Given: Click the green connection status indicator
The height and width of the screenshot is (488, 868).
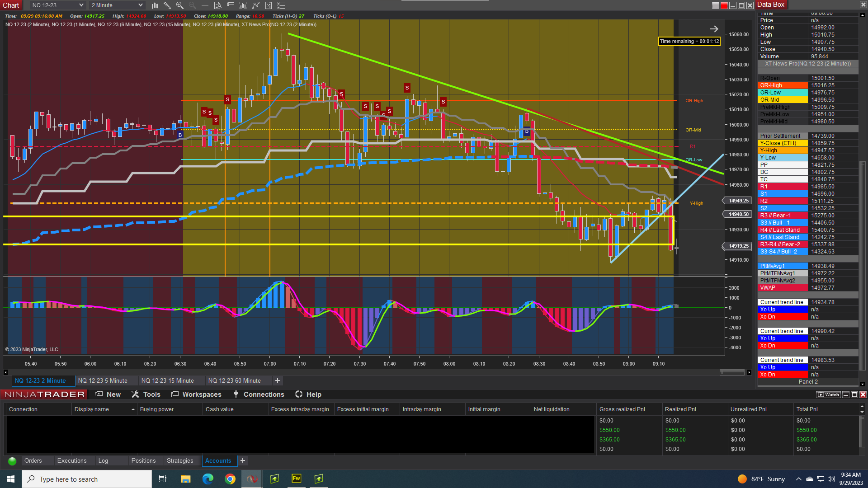Looking at the screenshot, I should coord(12,461).
